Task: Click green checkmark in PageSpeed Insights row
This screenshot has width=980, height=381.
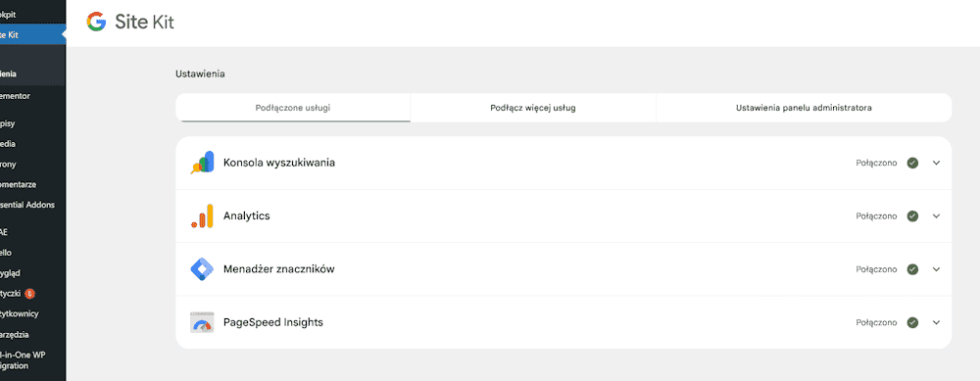Action: click(912, 322)
